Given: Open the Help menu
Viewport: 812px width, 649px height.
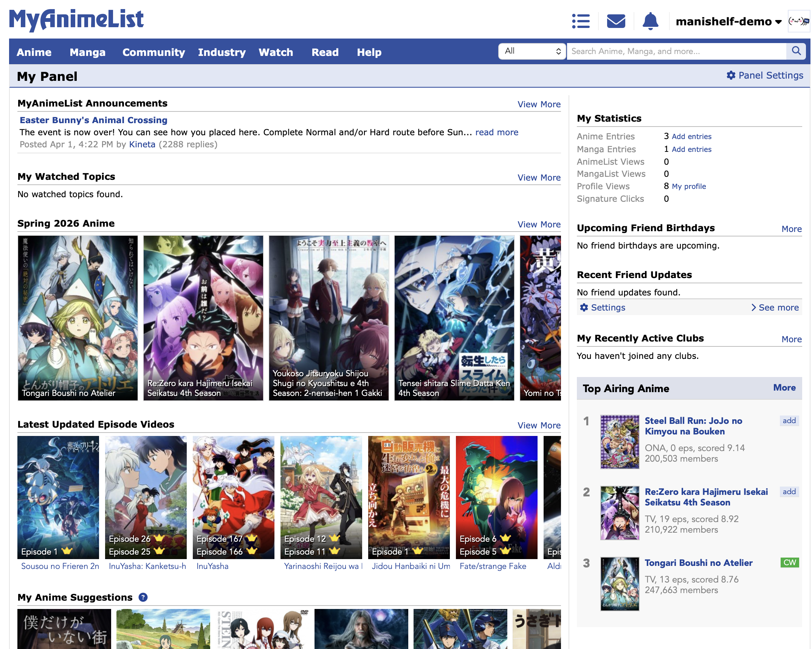Looking at the screenshot, I should coord(369,52).
